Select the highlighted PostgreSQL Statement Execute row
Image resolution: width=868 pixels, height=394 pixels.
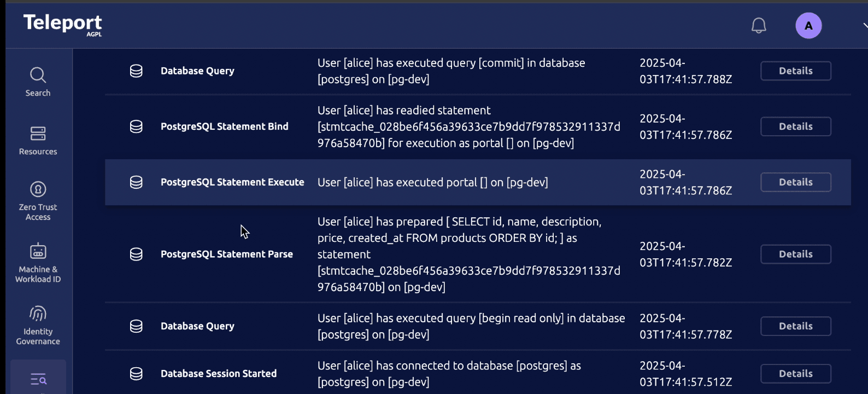432,182
